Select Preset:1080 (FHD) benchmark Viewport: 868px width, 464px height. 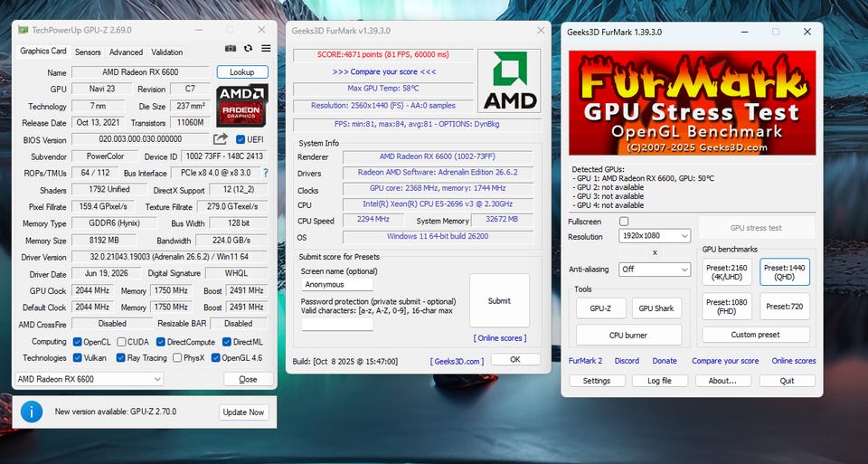[x=727, y=307]
